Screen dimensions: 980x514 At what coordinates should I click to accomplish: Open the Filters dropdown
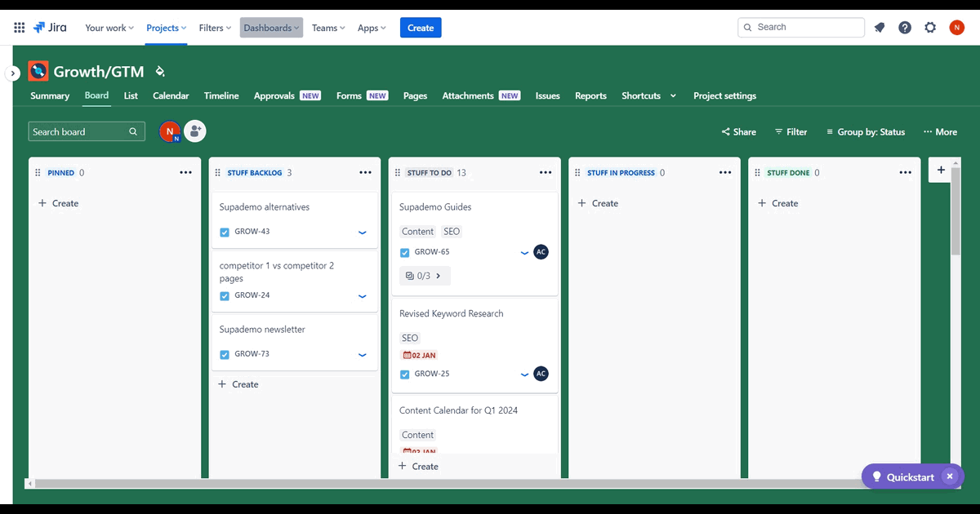point(216,28)
